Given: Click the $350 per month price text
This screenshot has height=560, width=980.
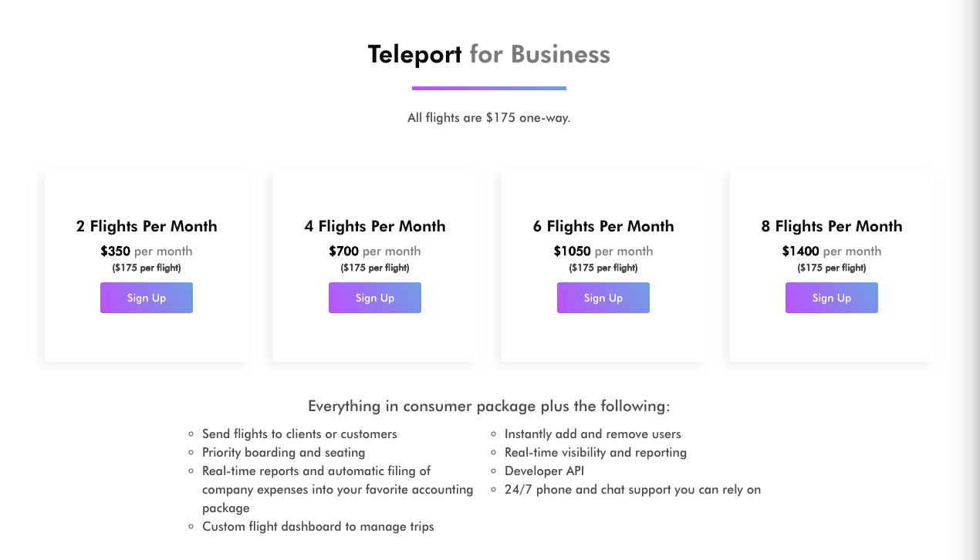Looking at the screenshot, I should point(147,251).
